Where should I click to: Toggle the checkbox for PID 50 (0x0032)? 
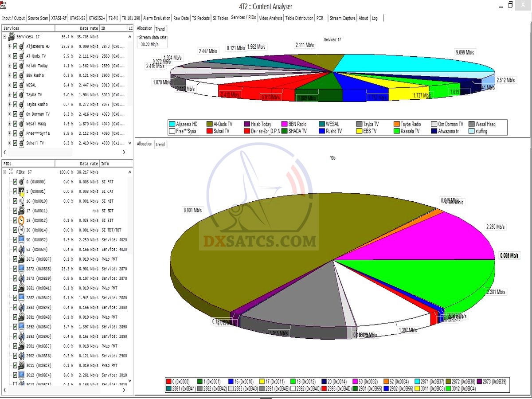pos(16,240)
